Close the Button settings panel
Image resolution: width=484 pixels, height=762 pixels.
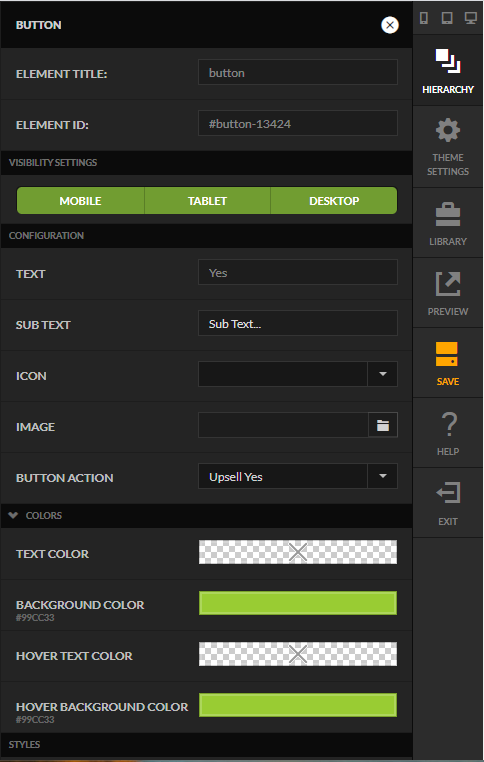[390, 25]
